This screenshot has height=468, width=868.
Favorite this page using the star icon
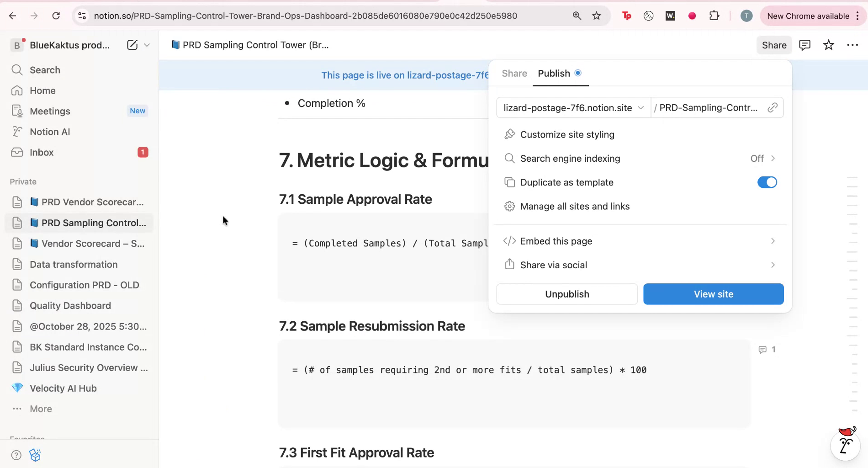click(829, 45)
